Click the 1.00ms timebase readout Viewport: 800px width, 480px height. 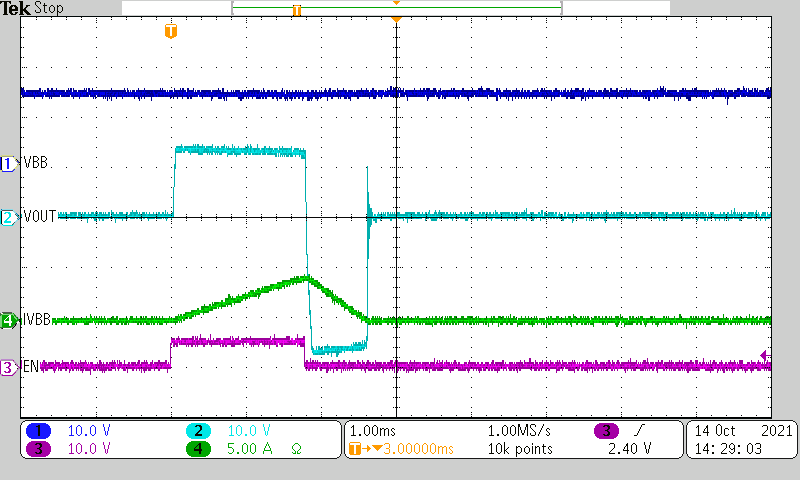click(372, 431)
